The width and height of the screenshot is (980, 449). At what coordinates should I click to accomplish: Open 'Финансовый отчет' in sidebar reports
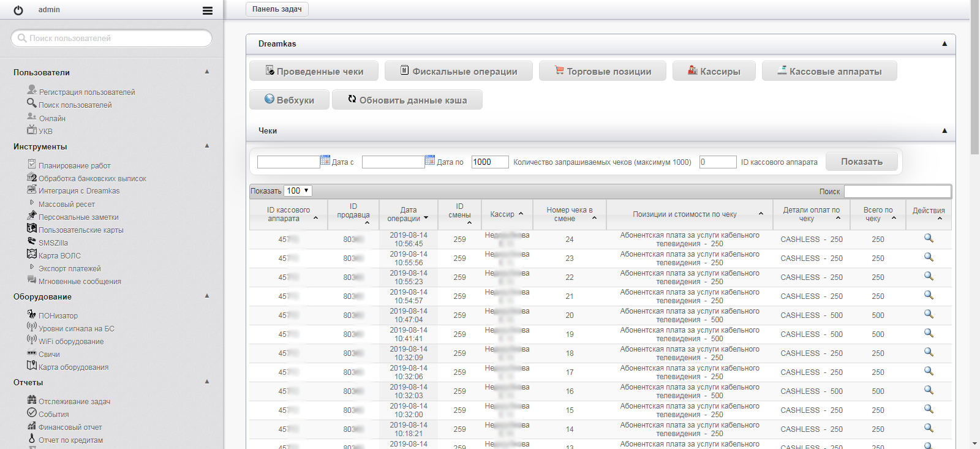[x=70, y=427]
